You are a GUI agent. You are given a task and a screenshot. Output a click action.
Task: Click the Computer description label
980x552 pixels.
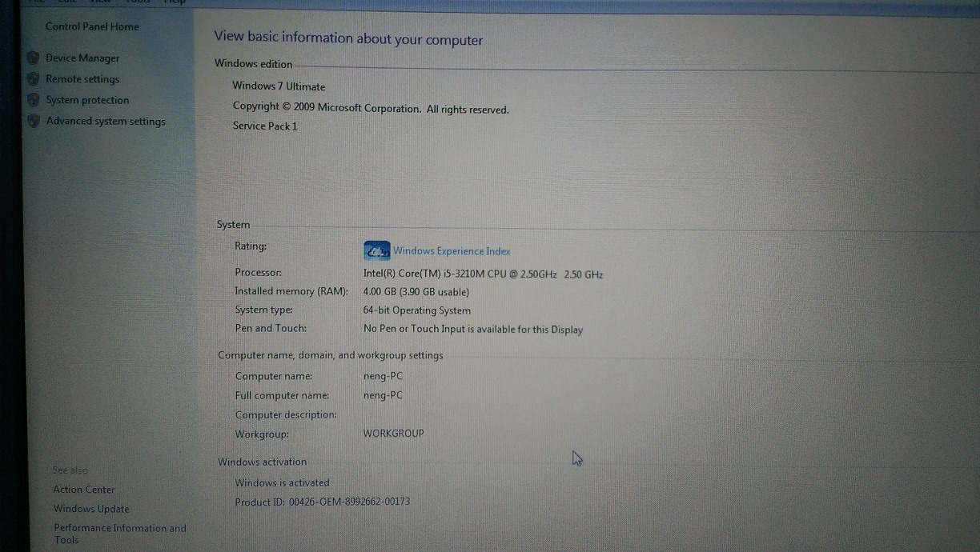pos(286,414)
